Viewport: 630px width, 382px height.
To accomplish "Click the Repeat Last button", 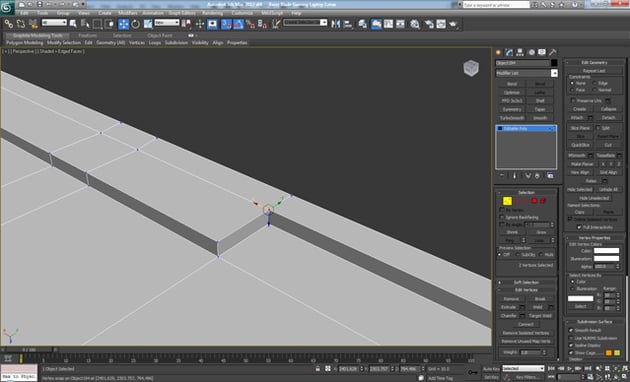I will point(594,71).
